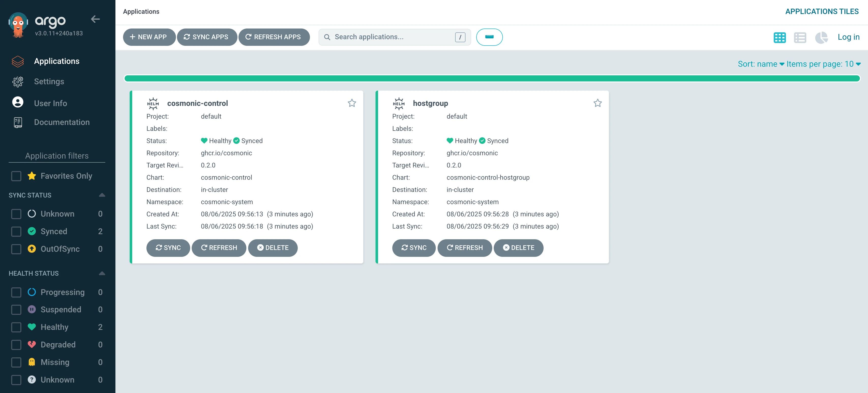This screenshot has height=393, width=868.
Task: Delete the hostgroup application
Action: [x=518, y=248]
